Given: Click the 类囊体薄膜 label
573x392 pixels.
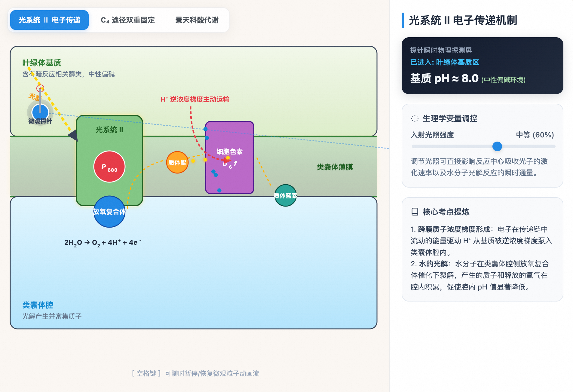Looking at the screenshot, I should 335,167.
